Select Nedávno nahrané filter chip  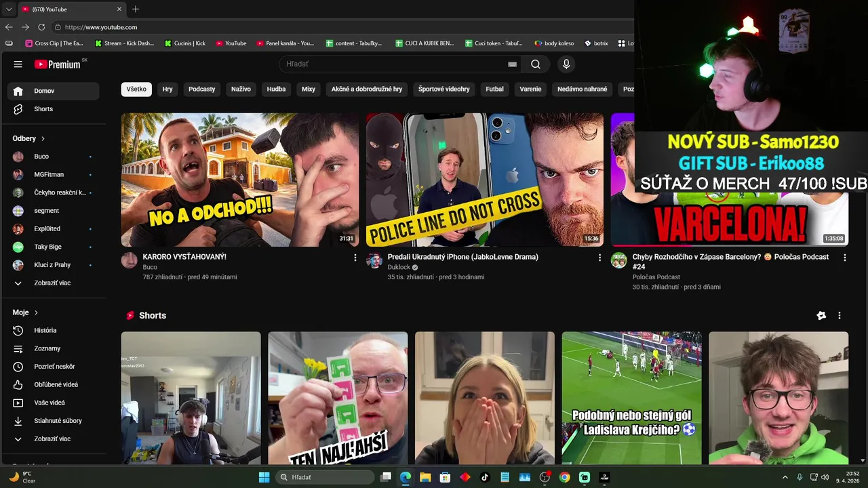pos(583,89)
